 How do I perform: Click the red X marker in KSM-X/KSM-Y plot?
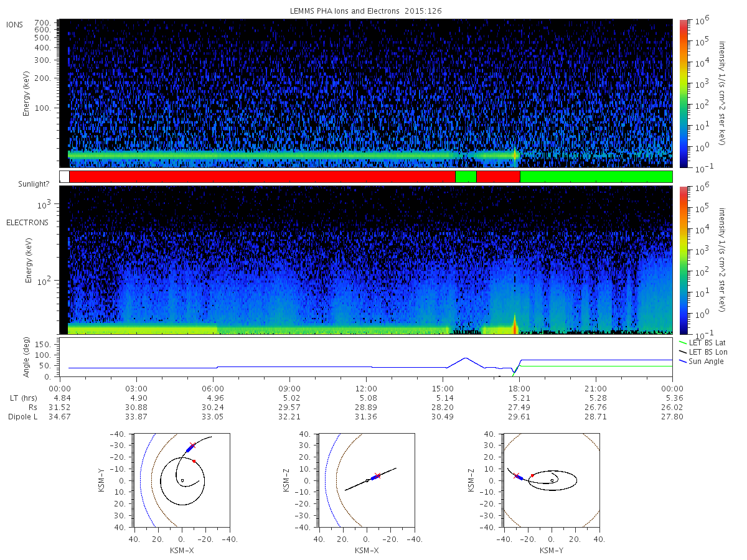[x=192, y=446]
